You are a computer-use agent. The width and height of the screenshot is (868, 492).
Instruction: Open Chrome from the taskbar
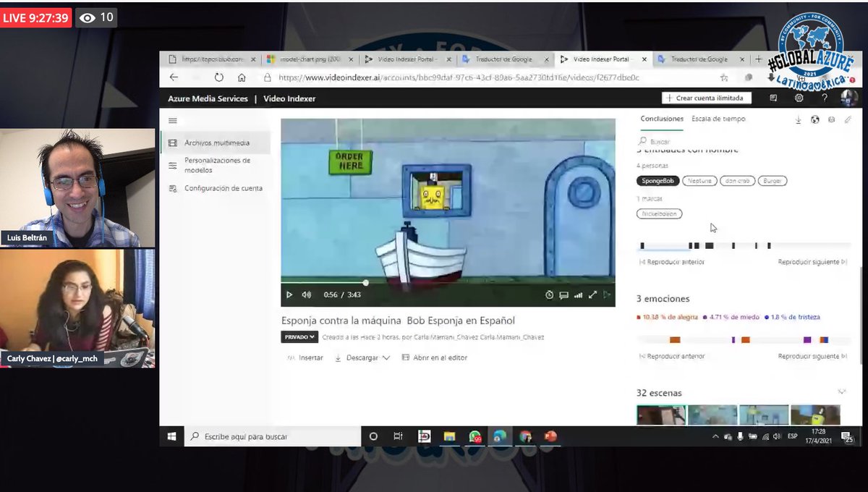tap(526, 436)
